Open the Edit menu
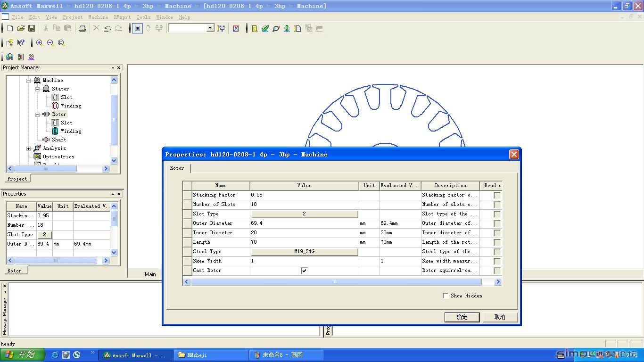The image size is (644, 362). click(x=34, y=17)
